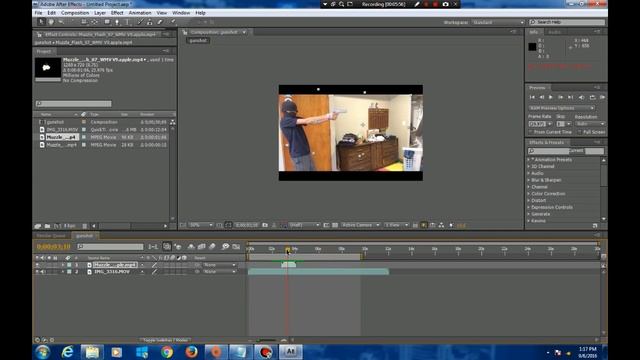Open Google Chrome from taskbar
Image resolution: width=640 pixels, height=360 pixels.
coord(167,351)
